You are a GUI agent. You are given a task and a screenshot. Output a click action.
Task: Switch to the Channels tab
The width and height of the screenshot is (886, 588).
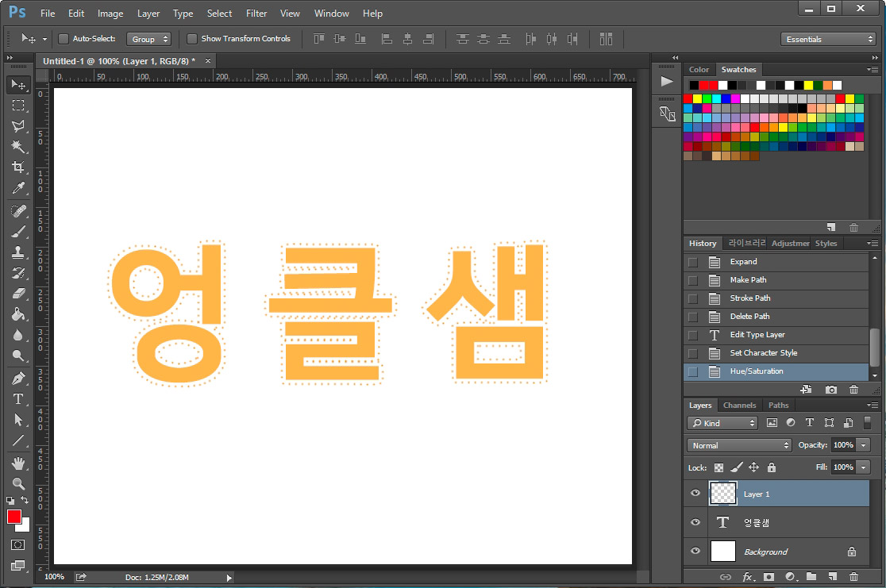click(740, 405)
